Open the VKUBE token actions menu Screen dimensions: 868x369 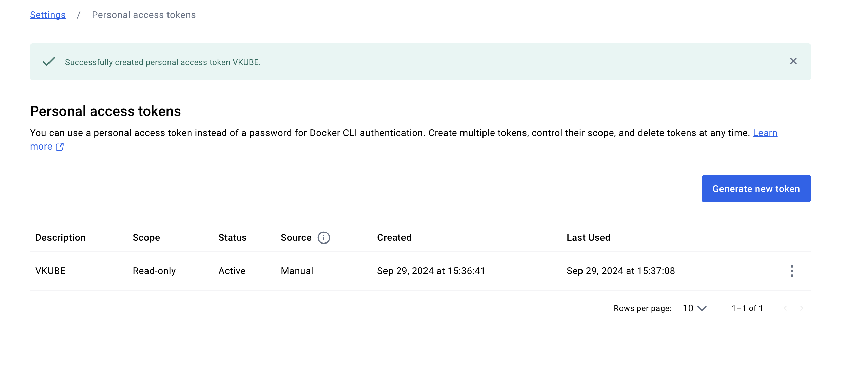click(x=792, y=271)
